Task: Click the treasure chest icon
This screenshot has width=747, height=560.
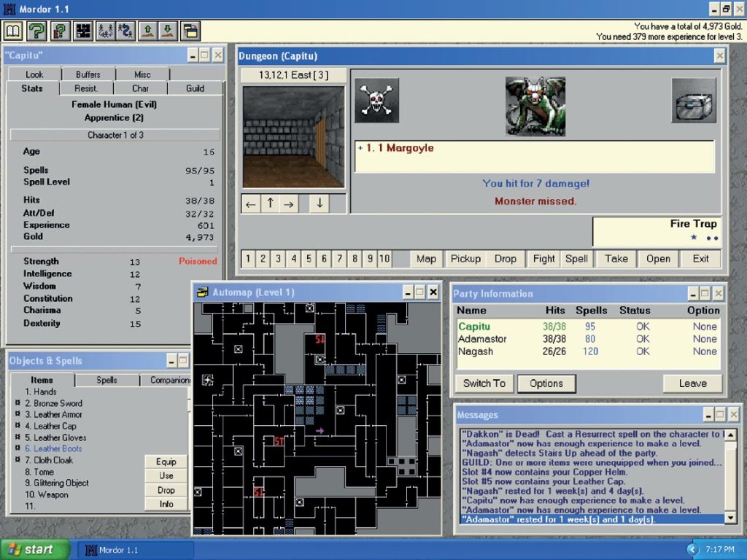Action: [693, 101]
